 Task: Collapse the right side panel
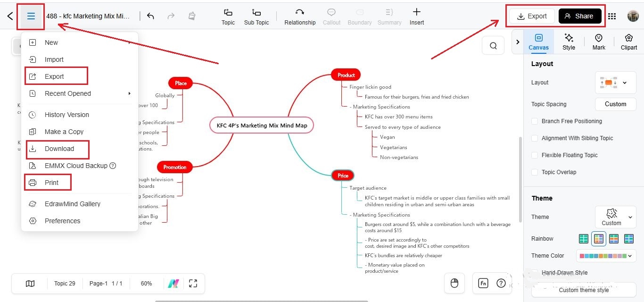tap(518, 42)
